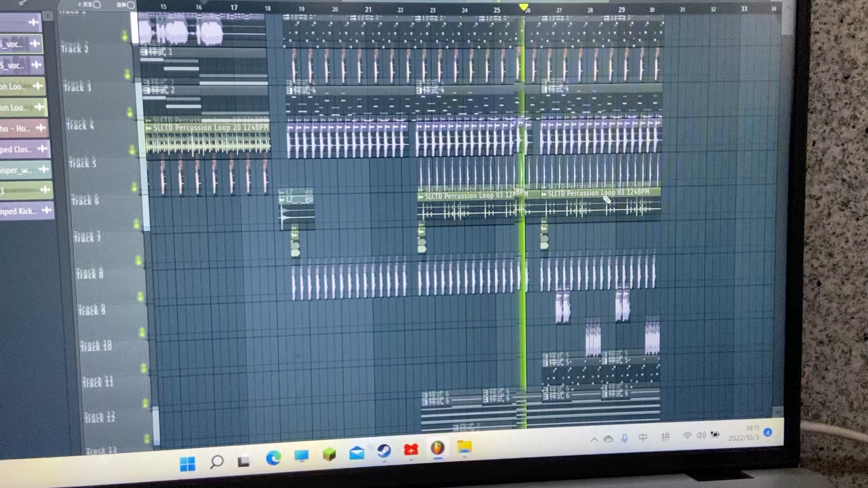Open the Mail app in taskbar
868x488 pixels.
click(357, 452)
